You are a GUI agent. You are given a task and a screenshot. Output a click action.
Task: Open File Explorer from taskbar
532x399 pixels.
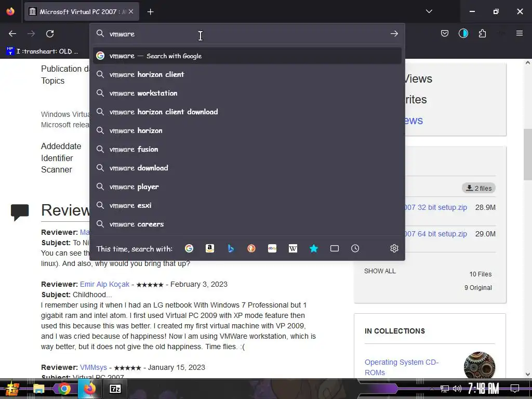pos(38,389)
